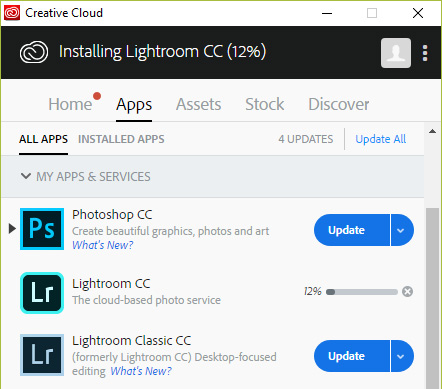
Task: Select the ALL APPS sub-tab
Action: (x=43, y=139)
